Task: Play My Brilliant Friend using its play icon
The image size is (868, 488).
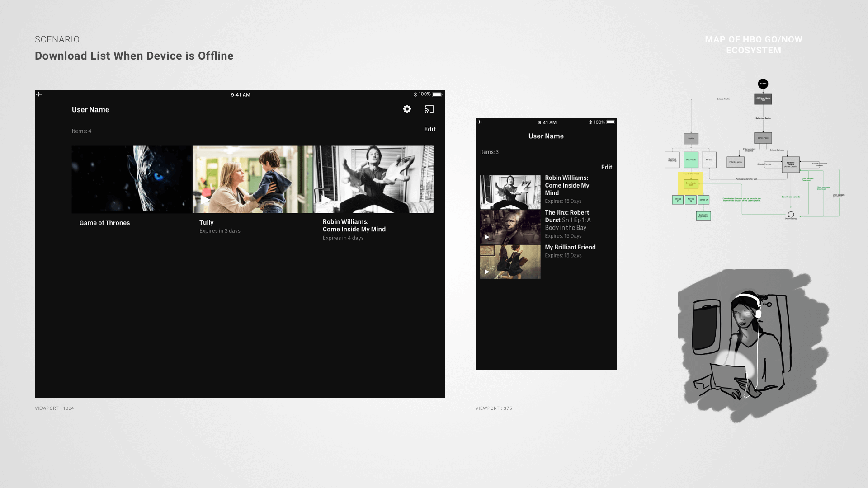Action: tap(487, 272)
